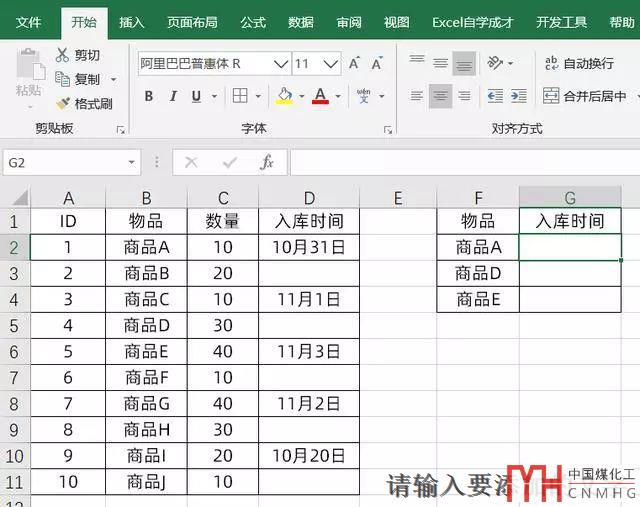Open the Excel自学成才 tab

click(x=473, y=22)
